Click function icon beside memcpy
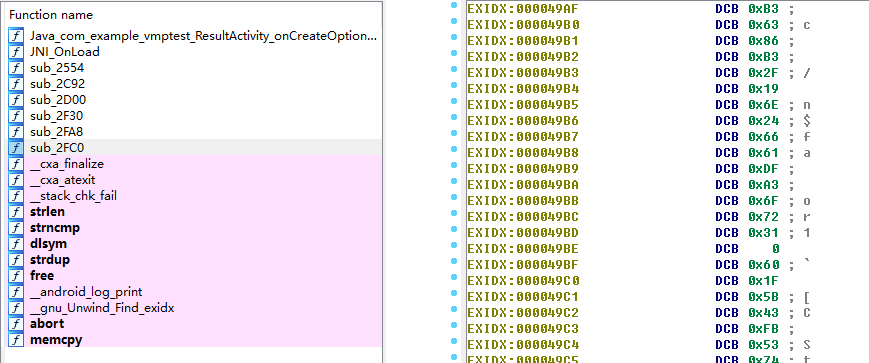The height and width of the screenshot is (363, 869). (17, 340)
